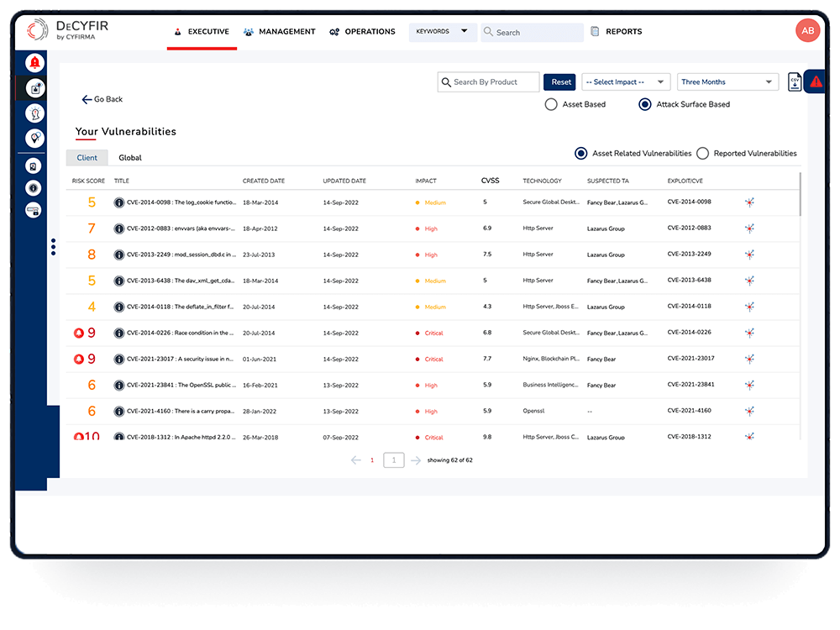Screen dimensions: 840x630
Task: Open the AB user avatar
Action: point(808,31)
